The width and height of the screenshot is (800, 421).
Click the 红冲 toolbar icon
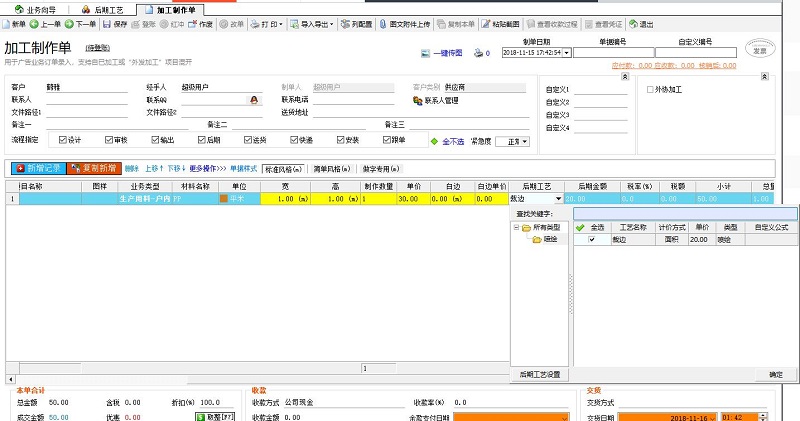pyautogui.click(x=164, y=24)
